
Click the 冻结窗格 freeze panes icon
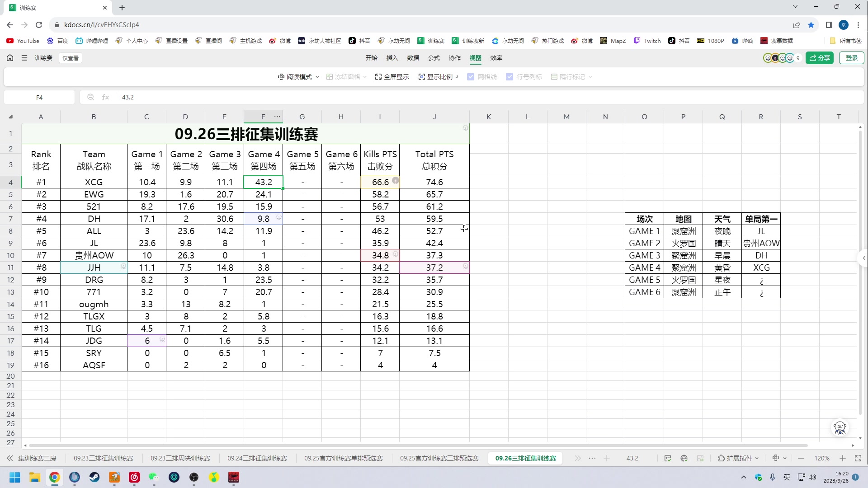329,77
